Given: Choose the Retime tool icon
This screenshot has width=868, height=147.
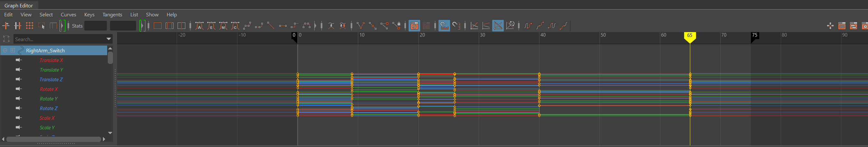Looking at the screenshot, I should click(x=53, y=26).
